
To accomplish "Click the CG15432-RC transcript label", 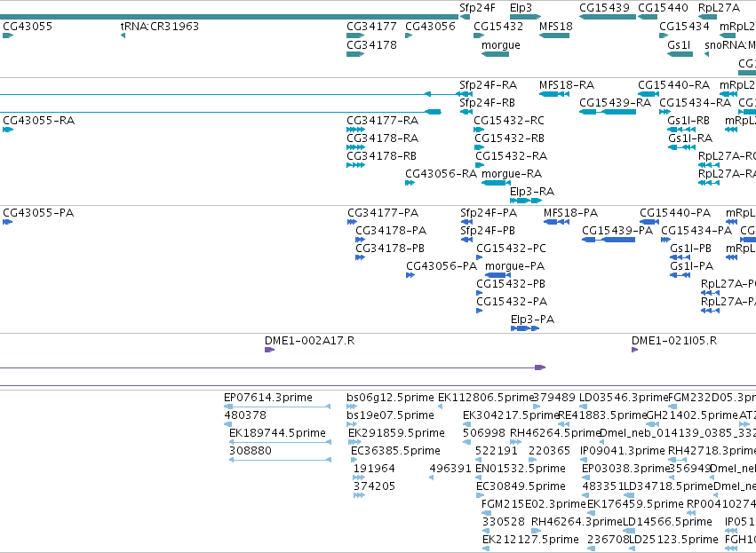I will pyautogui.click(x=509, y=121).
